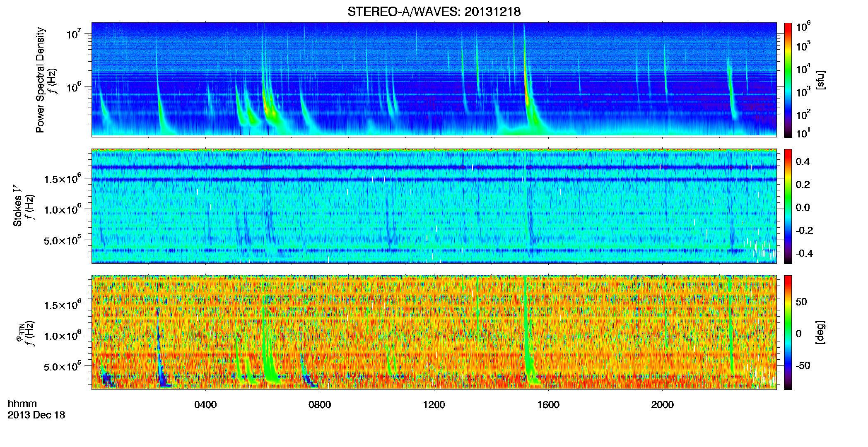Screen dimensions: 868x447
Task: Click the -0.4 tick on the Stokes colorbar
Action: [x=804, y=253]
